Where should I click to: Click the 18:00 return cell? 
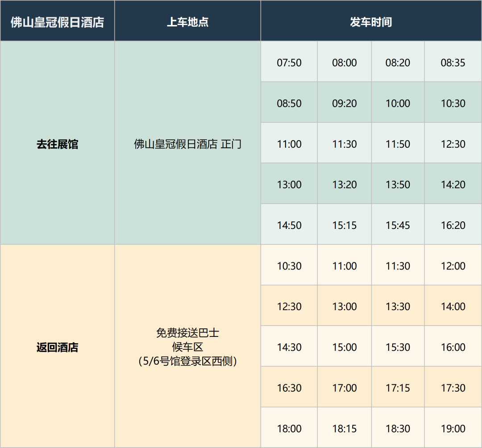click(289, 427)
